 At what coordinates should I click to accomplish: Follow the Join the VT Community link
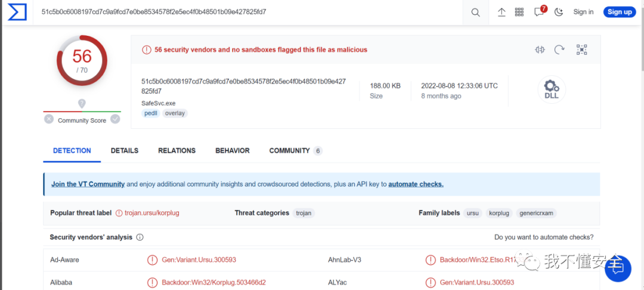pyautogui.click(x=88, y=184)
